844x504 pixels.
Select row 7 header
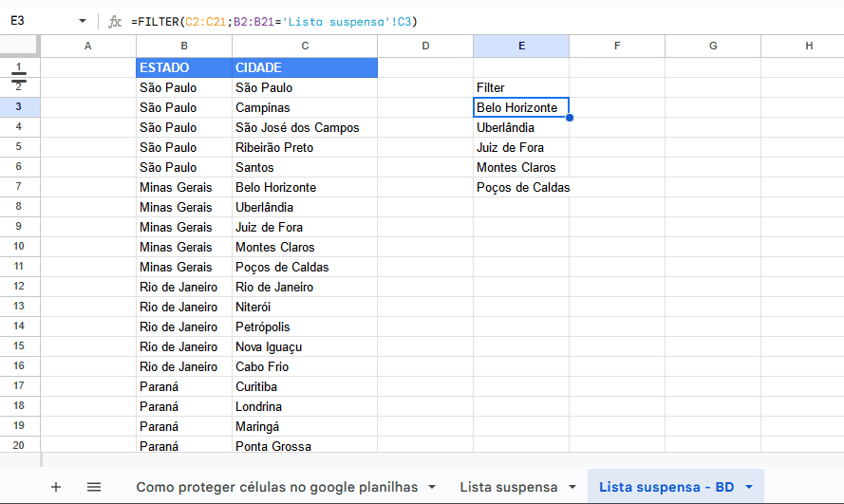click(x=19, y=187)
